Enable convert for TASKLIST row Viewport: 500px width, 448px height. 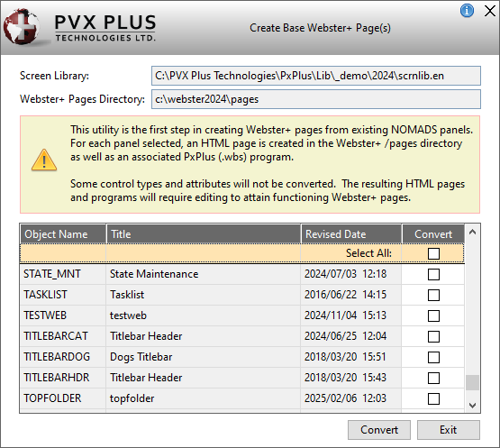(x=433, y=295)
